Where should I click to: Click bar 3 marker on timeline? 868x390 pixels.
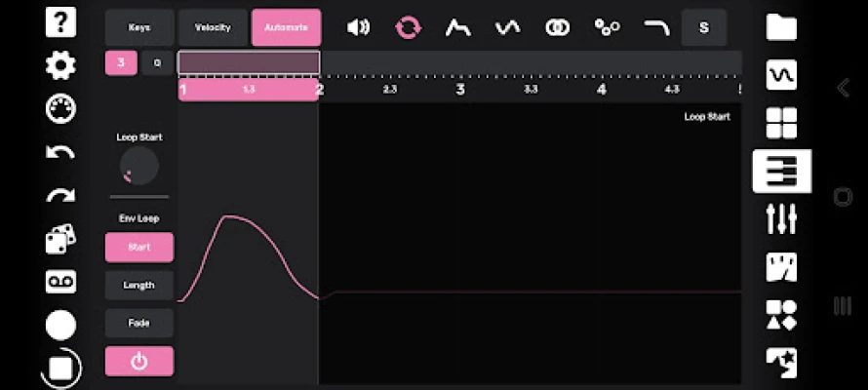[460, 90]
